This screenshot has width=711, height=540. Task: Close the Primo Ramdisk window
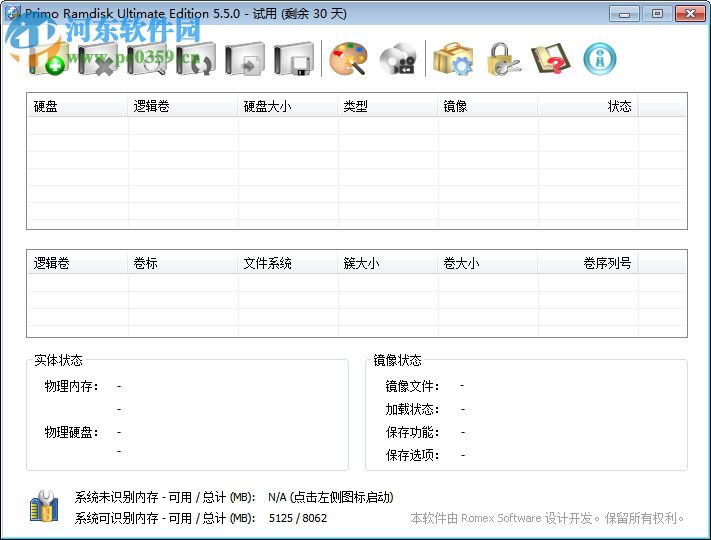(690, 14)
